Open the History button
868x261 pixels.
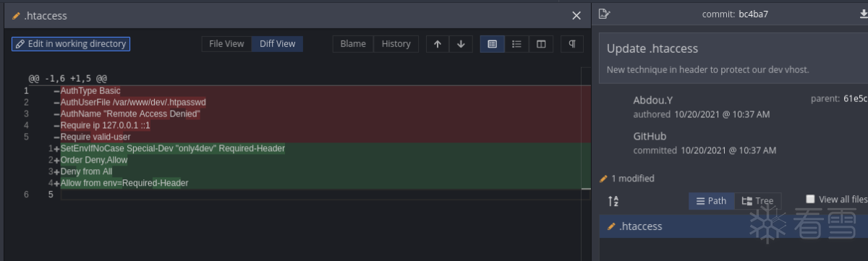pyautogui.click(x=396, y=44)
